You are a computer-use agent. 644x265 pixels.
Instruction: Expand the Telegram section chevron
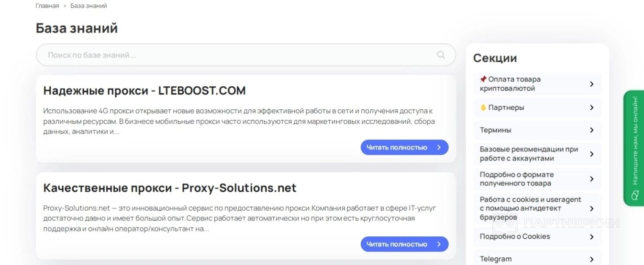(591, 259)
